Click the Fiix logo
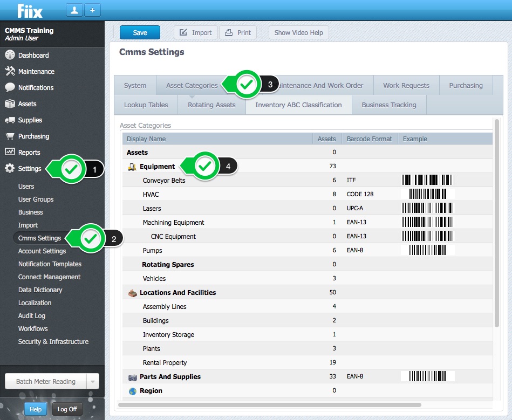Image resolution: width=512 pixels, height=420 pixels. tap(30, 11)
